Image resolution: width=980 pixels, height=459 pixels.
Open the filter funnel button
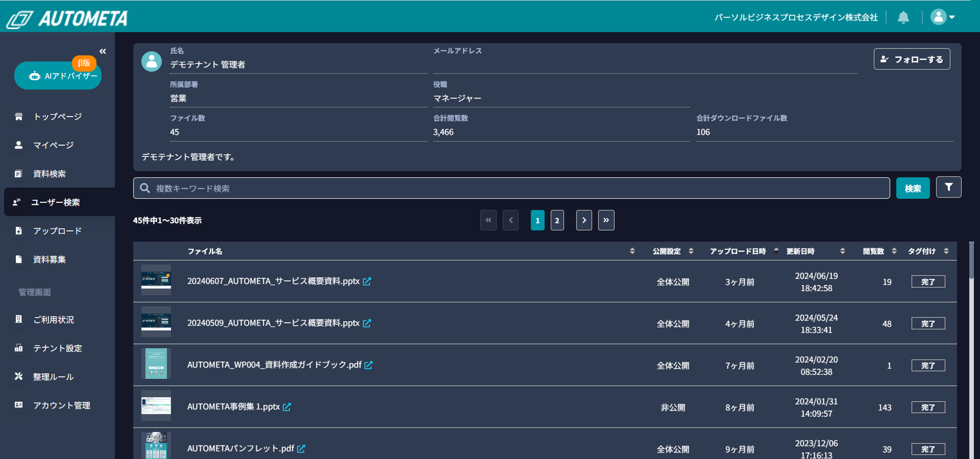tap(949, 187)
